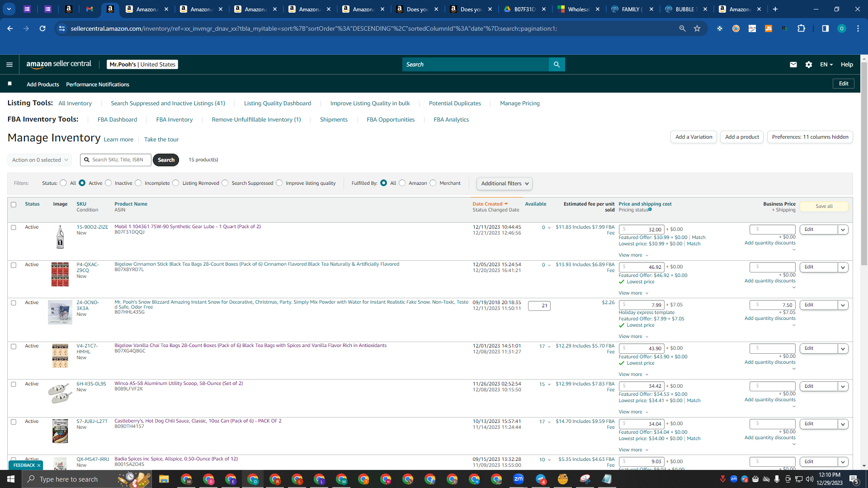Image resolution: width=868 pixels, height=488 pixels.
Task: Select the Search Suppressed status filter
Action: point(225,183)
